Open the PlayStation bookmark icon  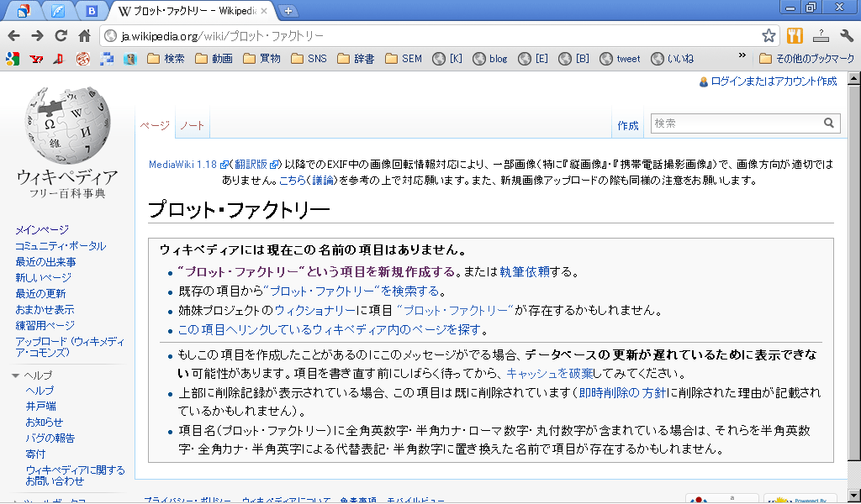[59, 59]
